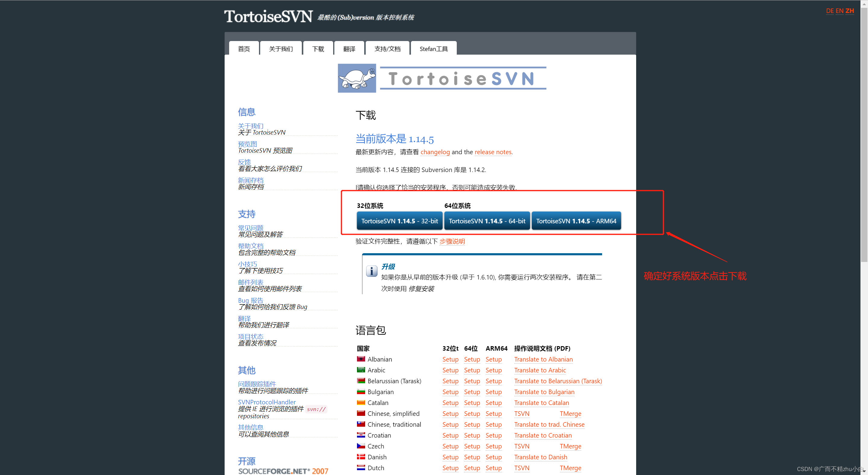Click the Albanian flag icon
This screenshot has height=475, width=868.
click(x=361, y=359)
